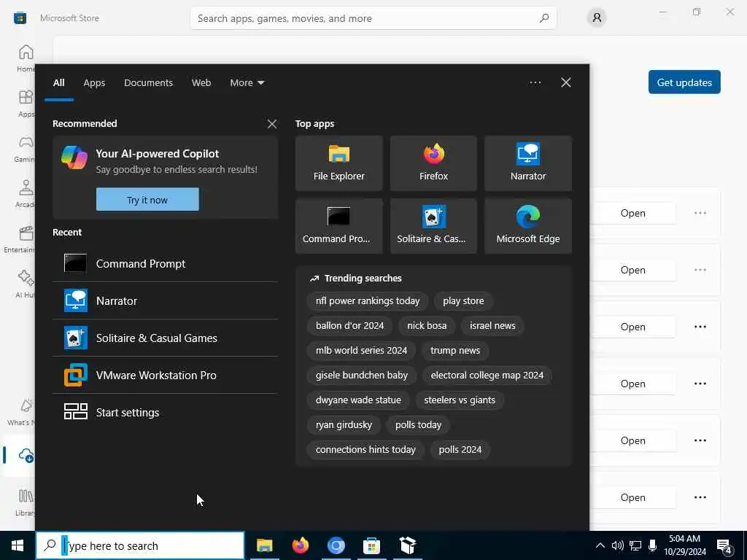Open Downloads cloud icon in Store sidebar
Viewport: 747px width, 560px height.
point(26,455)
